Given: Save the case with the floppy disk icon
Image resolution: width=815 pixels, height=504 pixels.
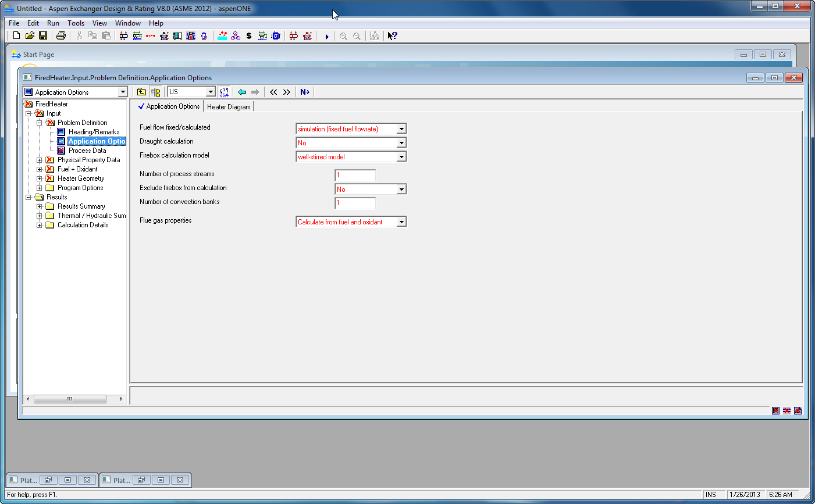Looking at the screenshot, I should (43, 36).
